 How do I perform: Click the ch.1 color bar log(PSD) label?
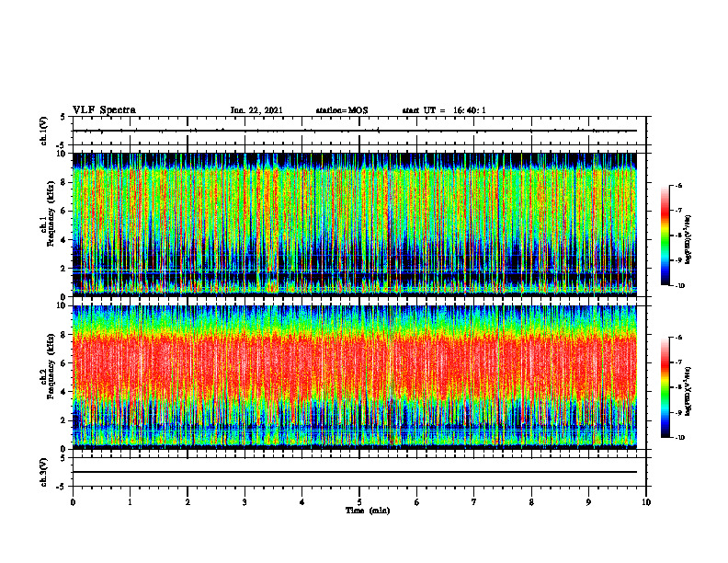click(688, 240)
